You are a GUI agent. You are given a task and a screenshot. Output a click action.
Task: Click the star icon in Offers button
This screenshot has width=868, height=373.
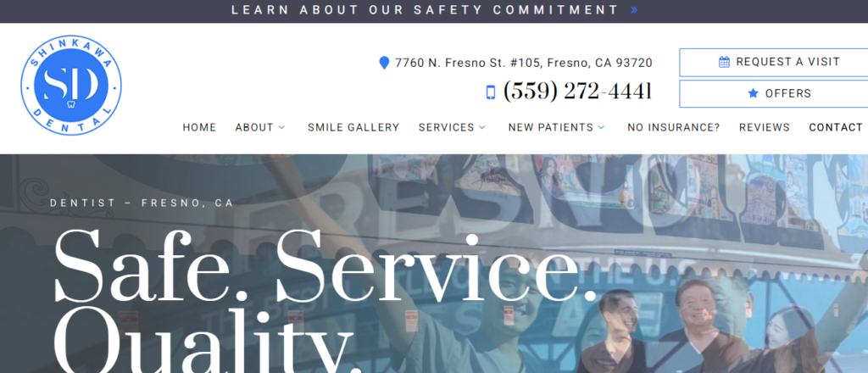point(753,93)
